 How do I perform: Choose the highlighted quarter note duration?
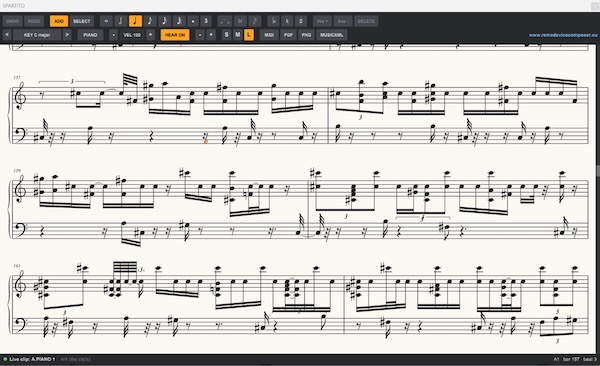click(x=135, y=21)
